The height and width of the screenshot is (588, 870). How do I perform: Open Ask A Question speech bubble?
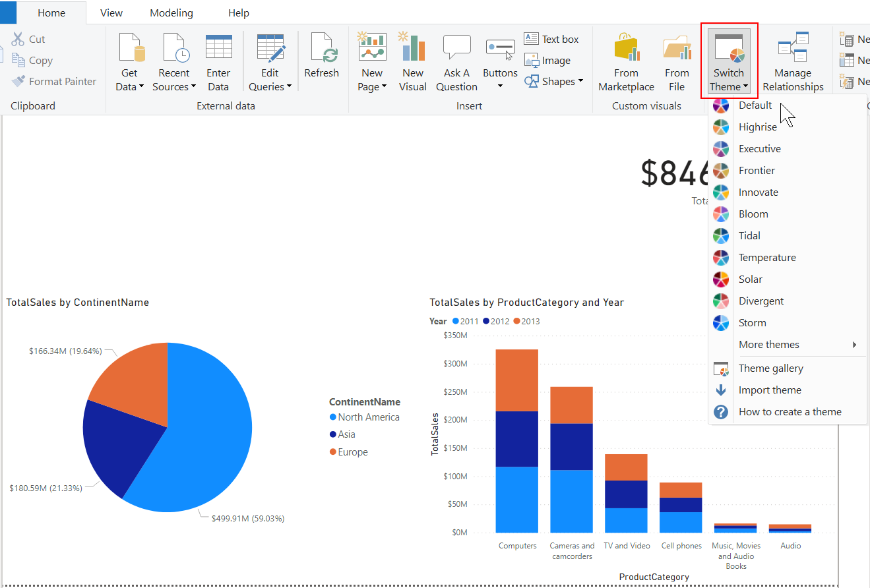click(456, 47)
